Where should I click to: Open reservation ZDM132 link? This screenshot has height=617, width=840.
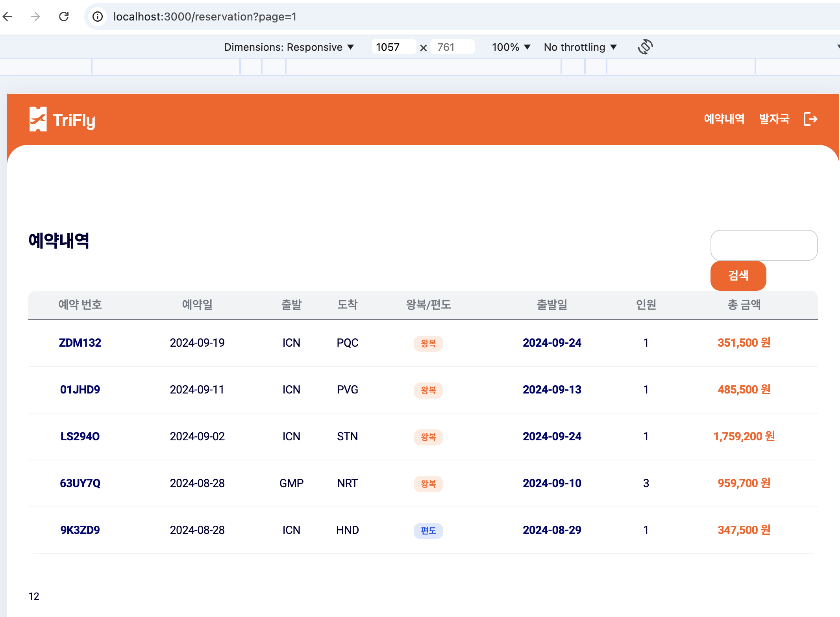80,343
